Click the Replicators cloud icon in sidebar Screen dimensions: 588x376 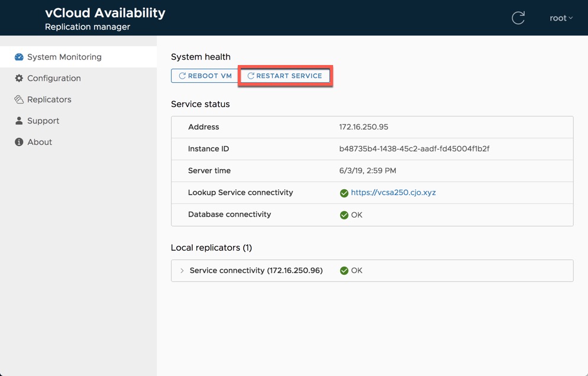19,99
